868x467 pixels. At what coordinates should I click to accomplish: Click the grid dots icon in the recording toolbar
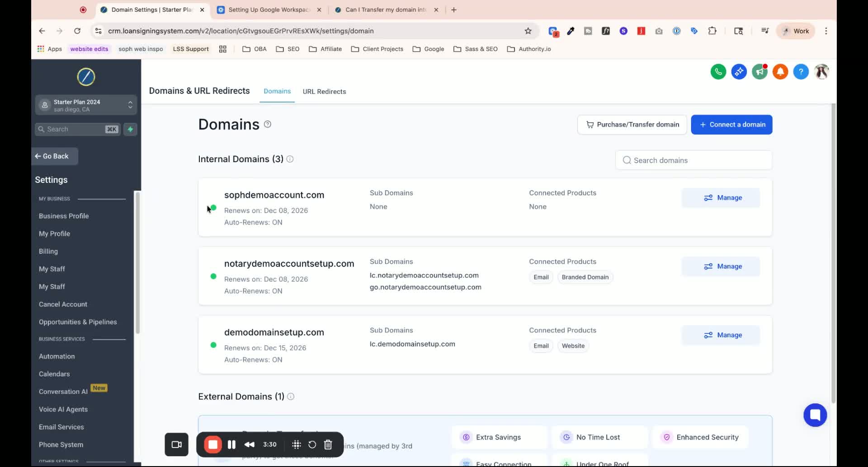297,444
